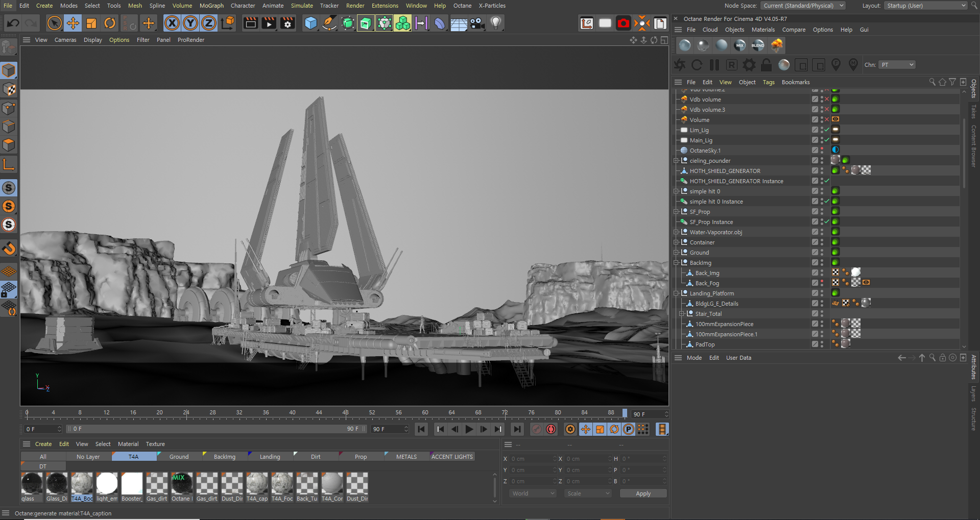The width and height of the screenshot is (980, 520).
Task: Click frame 48 on timeline ruler
Action: point(346,413)
